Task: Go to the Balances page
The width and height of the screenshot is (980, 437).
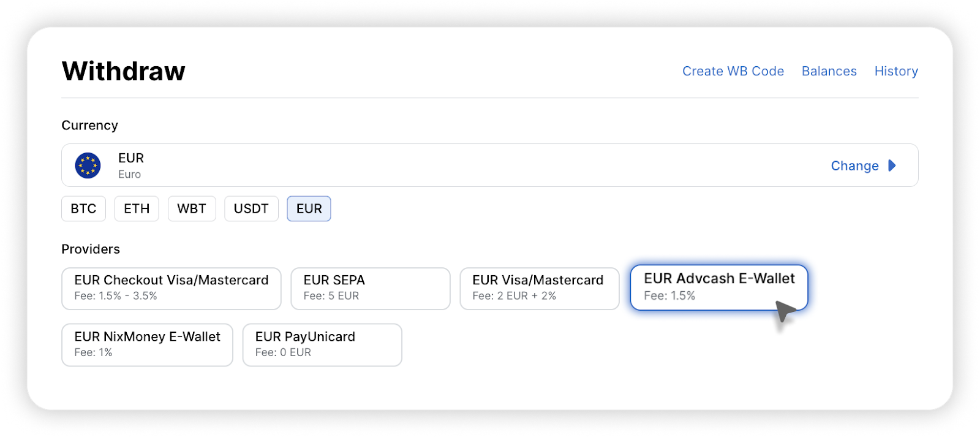Action: coord(829,71)
